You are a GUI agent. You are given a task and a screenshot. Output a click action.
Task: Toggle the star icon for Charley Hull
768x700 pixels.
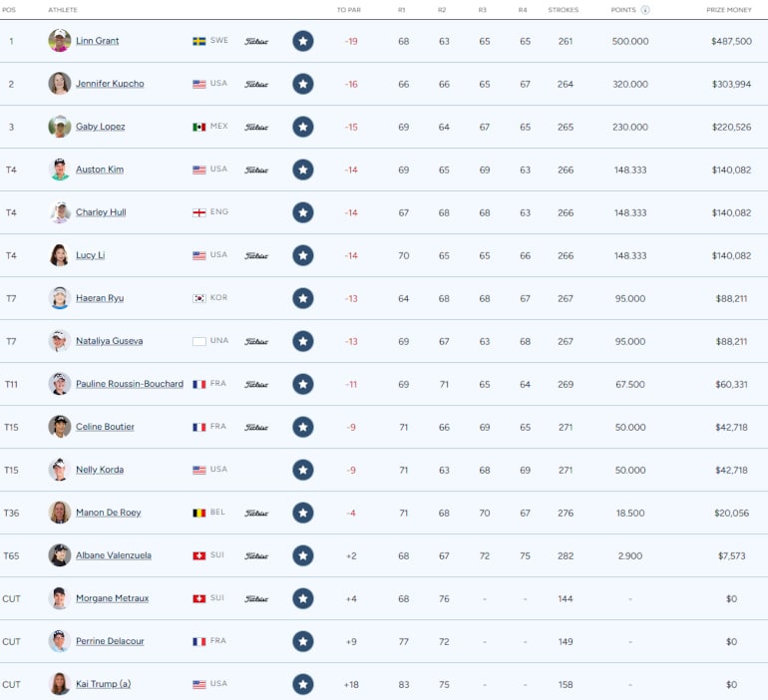[303, 212]
